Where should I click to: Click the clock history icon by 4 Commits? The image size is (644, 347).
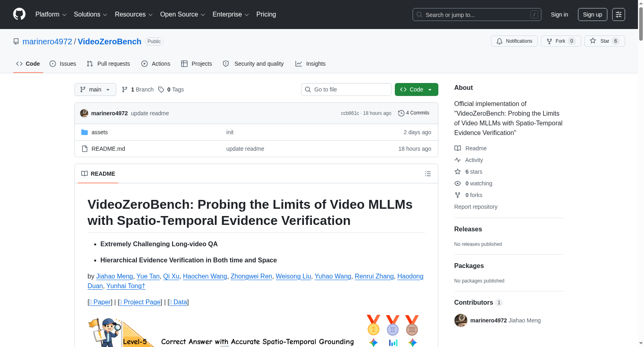(x=401, y=113)
